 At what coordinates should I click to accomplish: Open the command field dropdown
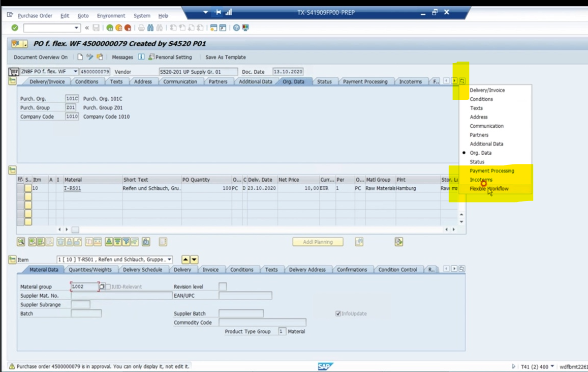[76, 28]
